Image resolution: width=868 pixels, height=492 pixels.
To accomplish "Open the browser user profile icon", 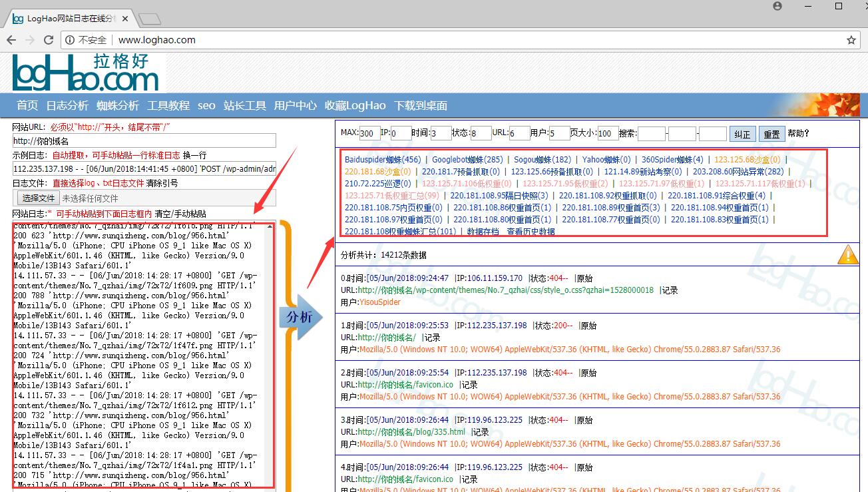I will point(777,6).
